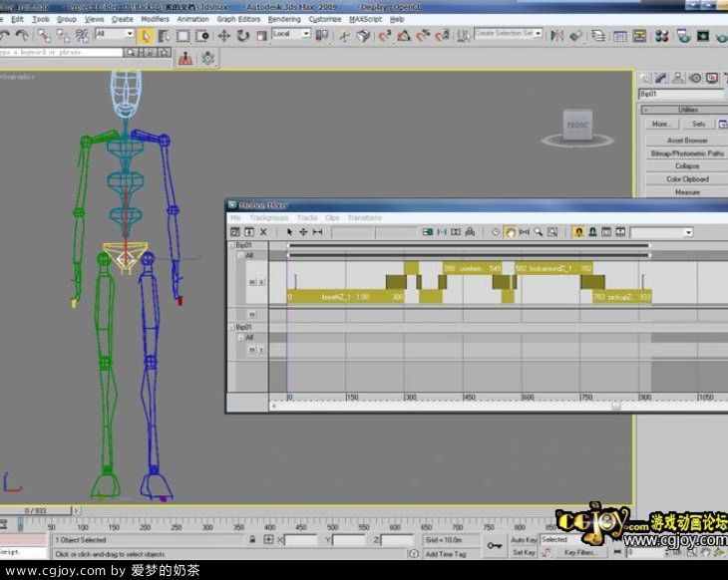This screenshot has width=728, height=580.
Task: Open the MAXScript menu
Action: (x=365, y=19)
